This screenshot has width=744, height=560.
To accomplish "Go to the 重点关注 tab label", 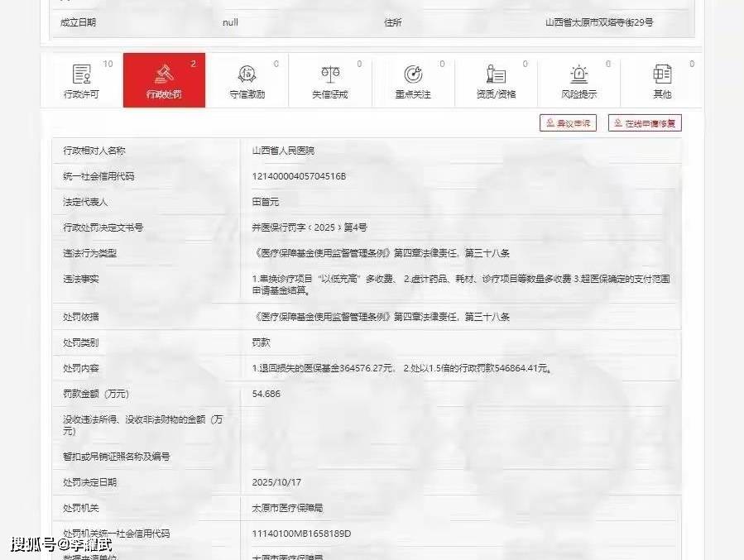I will [x=413, y=94].
